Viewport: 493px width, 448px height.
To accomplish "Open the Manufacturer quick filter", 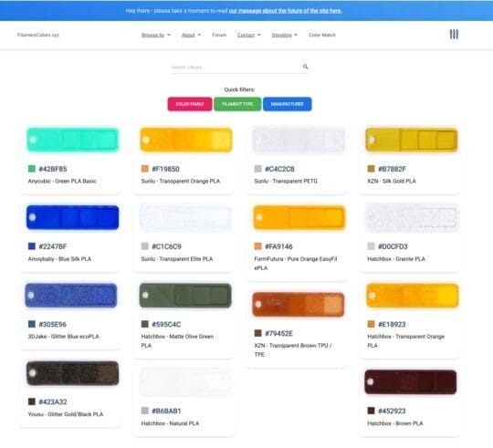I will pos(287,104).
